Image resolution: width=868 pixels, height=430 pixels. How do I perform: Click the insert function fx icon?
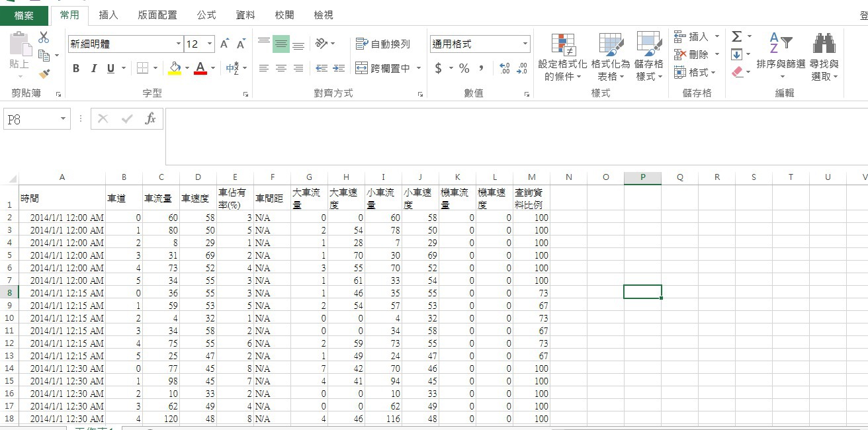pos(150,118)
